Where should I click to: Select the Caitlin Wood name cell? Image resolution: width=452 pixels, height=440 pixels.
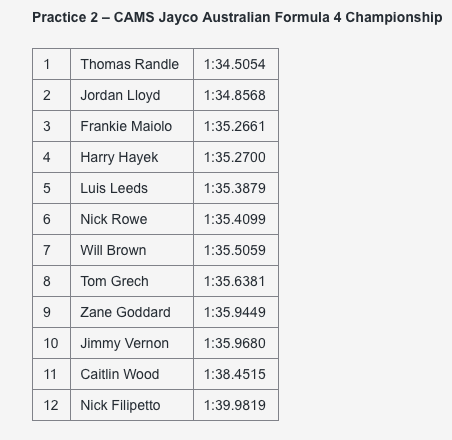point(132,374)
